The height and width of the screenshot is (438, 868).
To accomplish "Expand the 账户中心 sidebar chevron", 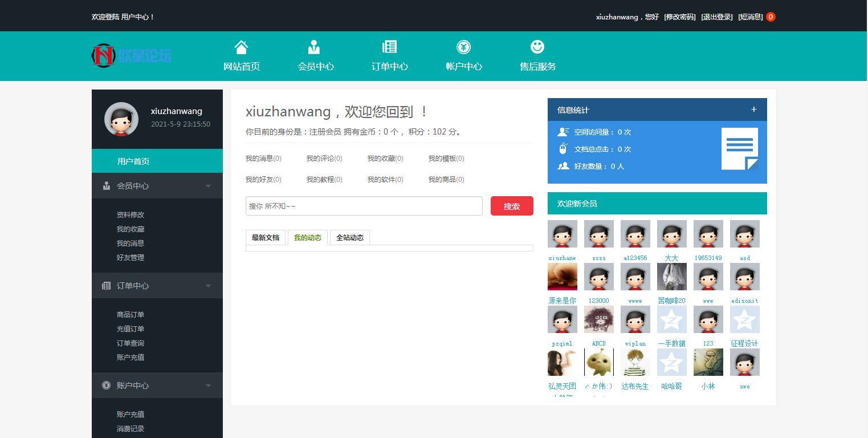I will (x=209, y=385).
